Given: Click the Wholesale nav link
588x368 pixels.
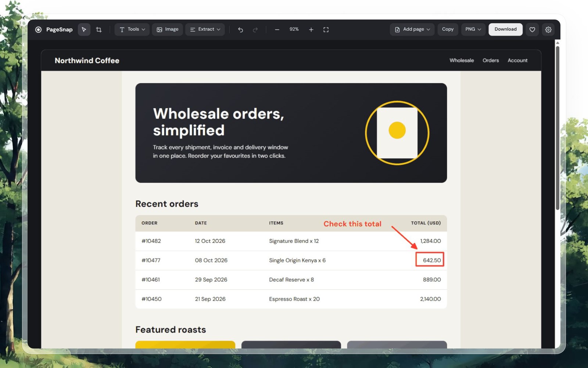Looking at the screenshot, I should (x=462, y=60).
